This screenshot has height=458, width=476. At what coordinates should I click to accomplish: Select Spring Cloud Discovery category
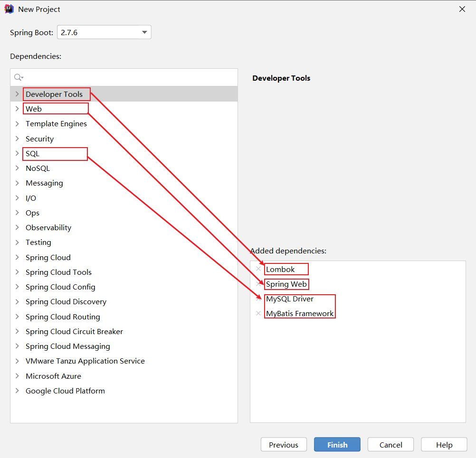tap(66, 302)
